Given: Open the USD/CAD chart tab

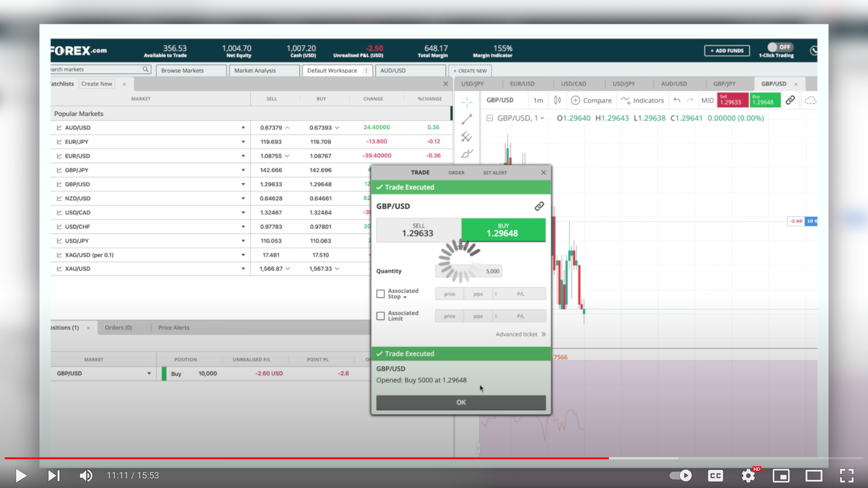Looking at the screenshot, I should (x=573, y=84).
